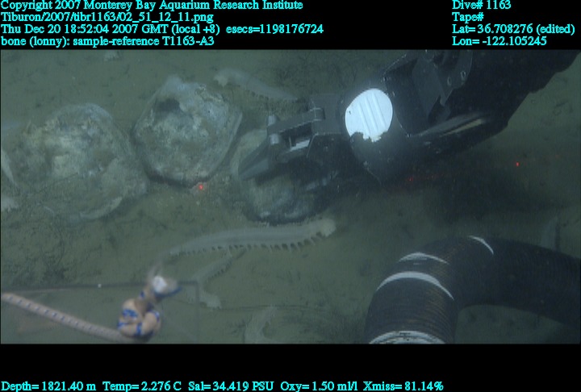Image resolution: width=581 pixels, height=392 pixels.
Task: Click the Tape# label
Action: pyautogui.click(x=468, y=17)
